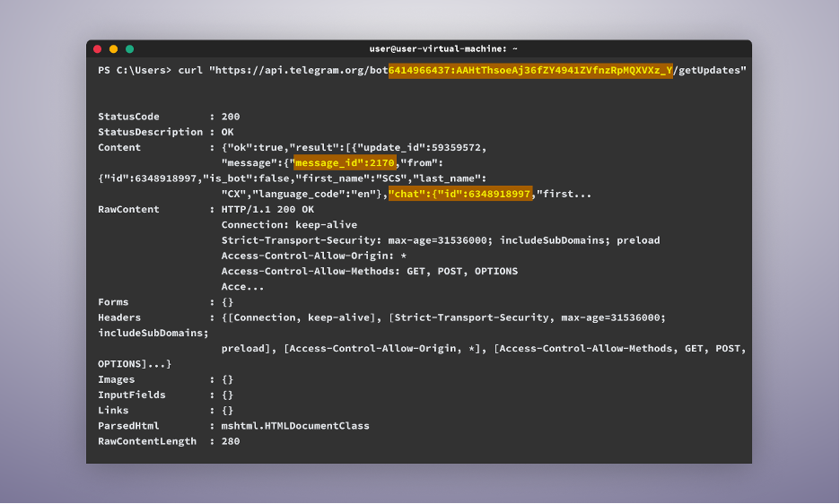Viewport: 840px width, 504px height.
Task: Click the red close window dot
Action: point(98,49)
